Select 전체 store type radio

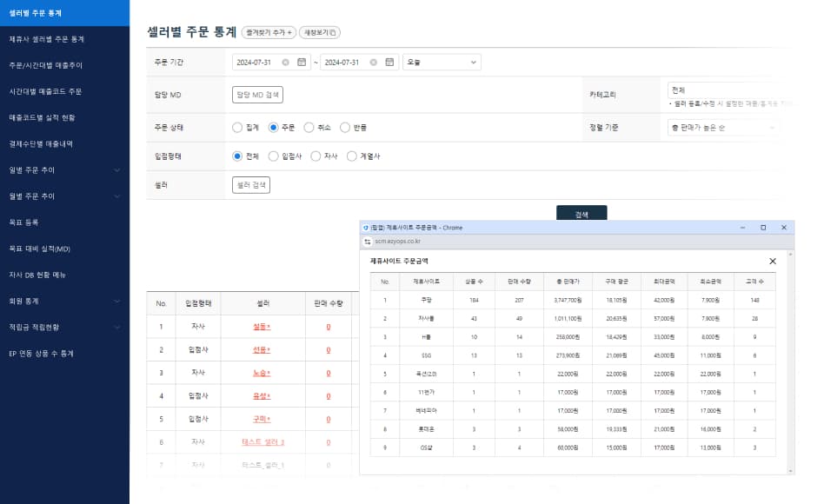[237, 156]
